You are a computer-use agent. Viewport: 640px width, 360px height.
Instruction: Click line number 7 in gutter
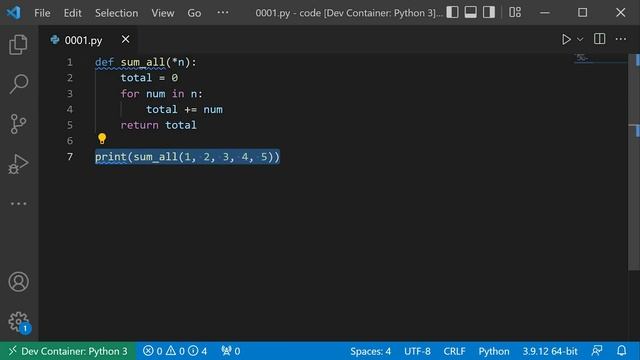tap(70, 157)
